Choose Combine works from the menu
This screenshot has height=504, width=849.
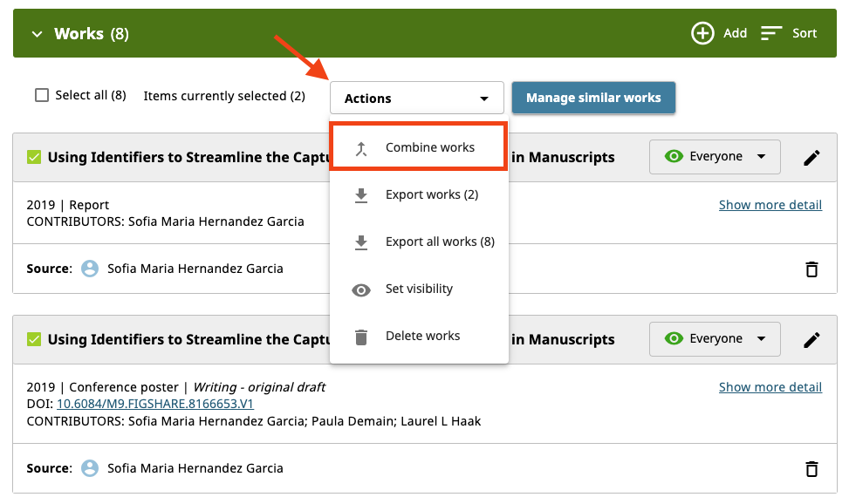point(419,147)
